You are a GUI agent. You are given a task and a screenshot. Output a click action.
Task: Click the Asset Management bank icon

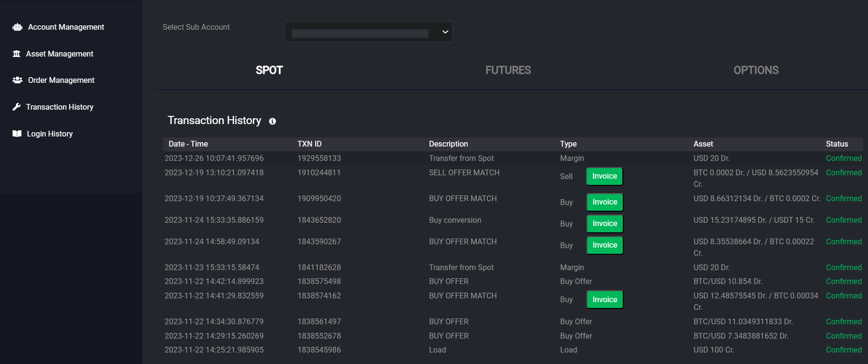pyautogui.click(x=17, y=54)
